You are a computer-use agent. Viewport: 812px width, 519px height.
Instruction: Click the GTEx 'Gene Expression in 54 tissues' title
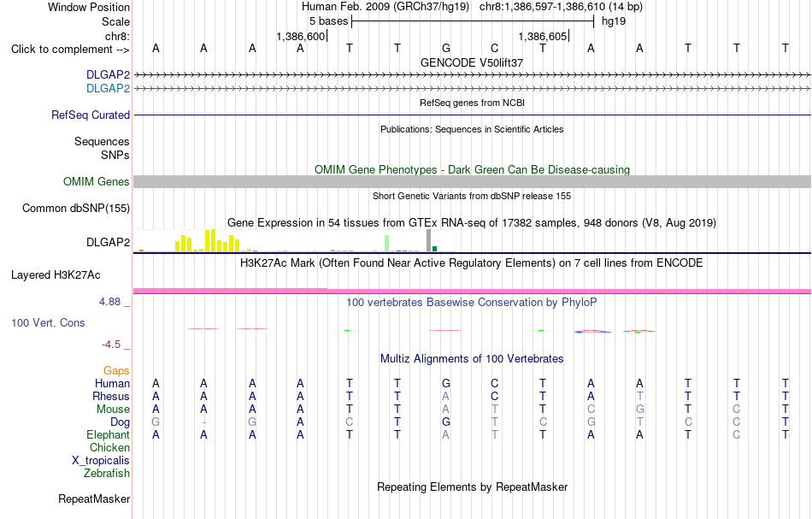[x=472, y=222]
